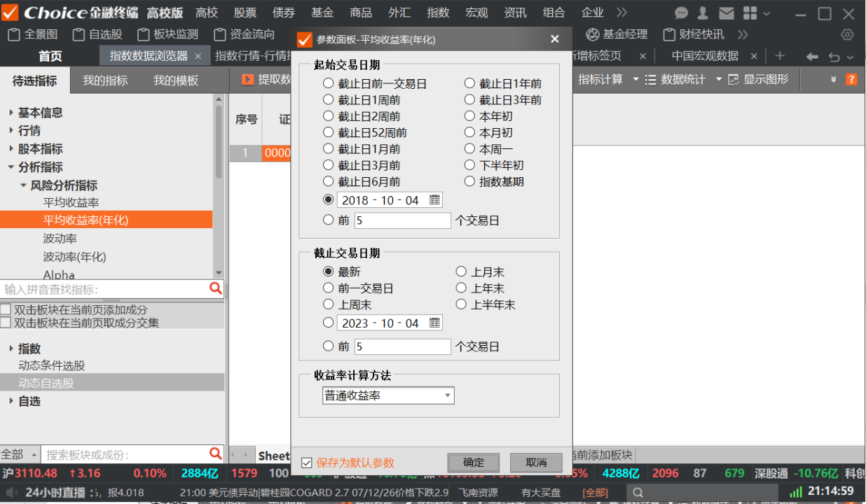The height and width of the screenshot is (504, 866).
Task: Open calendar picker for end date 2023-10-04
Action: [x=435, y=323]
